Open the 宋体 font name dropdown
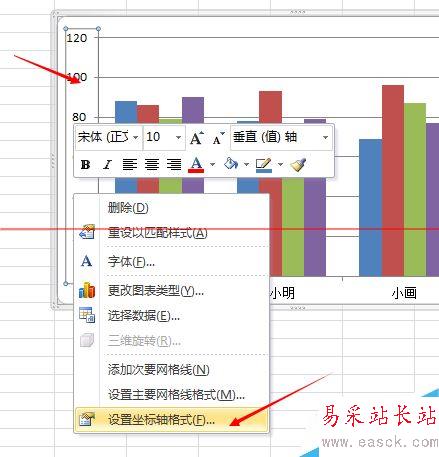439x457 pixels. coord(136,137)
